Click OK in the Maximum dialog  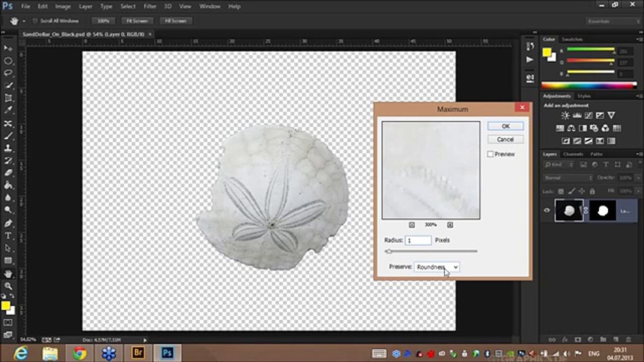505,126
